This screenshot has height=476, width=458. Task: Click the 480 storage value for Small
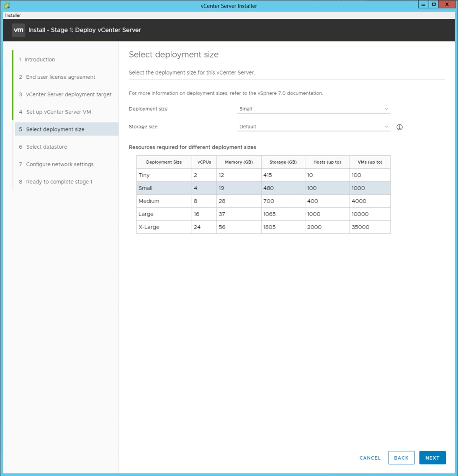pyautogui.click(x=268, y=188)
